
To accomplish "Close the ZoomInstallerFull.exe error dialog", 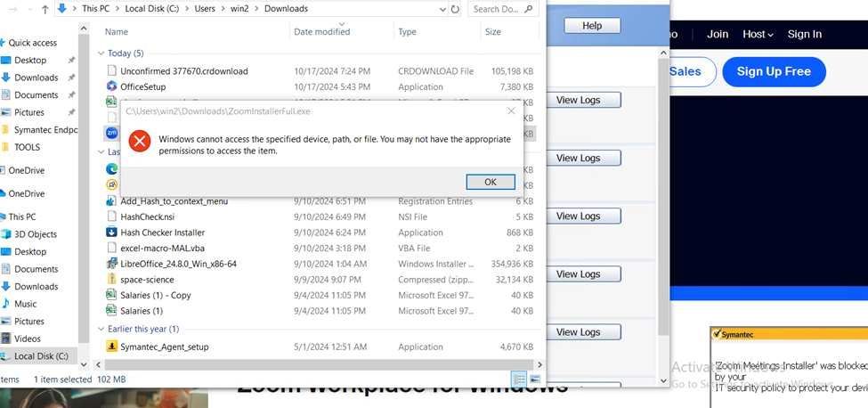I will pos(512,111).
